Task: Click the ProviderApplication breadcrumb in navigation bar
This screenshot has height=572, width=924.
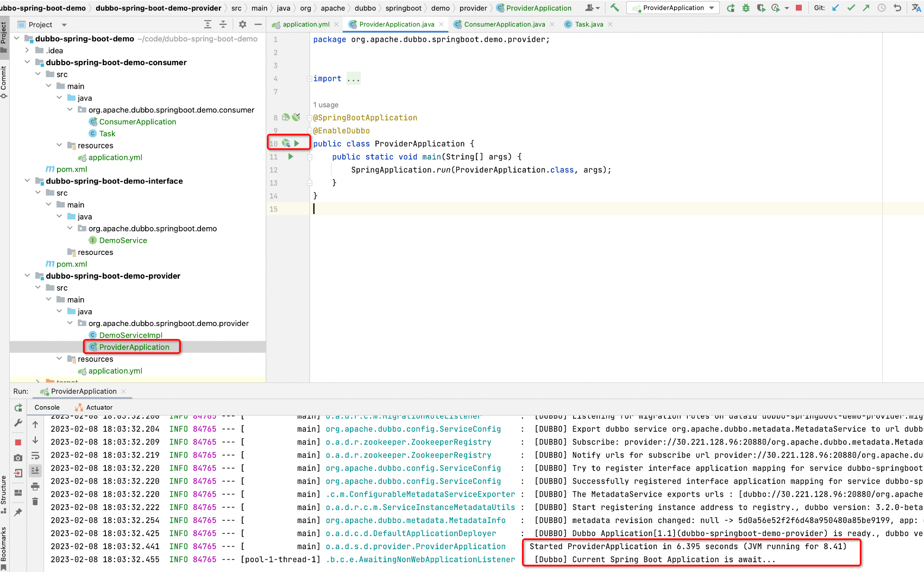Action: coord(538,8)
